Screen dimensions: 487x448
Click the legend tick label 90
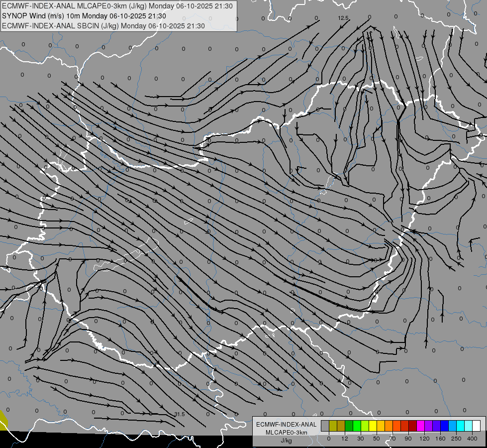[x=408, y=439]
